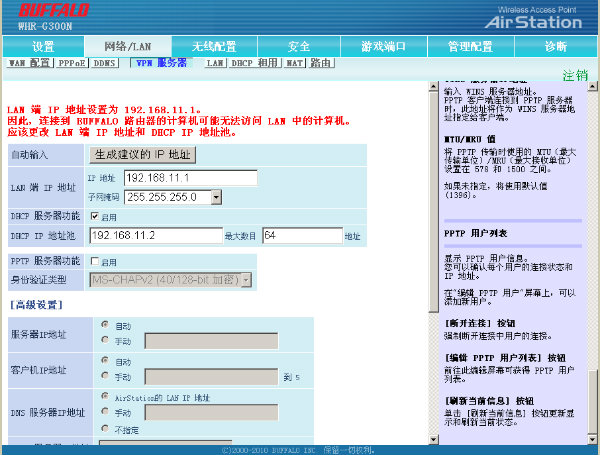Click the BUFFALO logo
Screen dimensions: 600x455
(54, 10)
